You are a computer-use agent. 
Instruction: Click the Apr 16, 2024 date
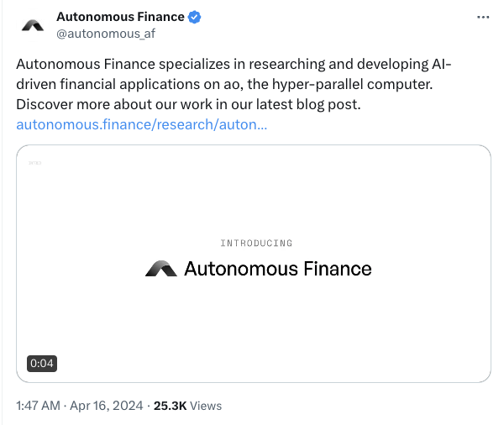tap(107, 406)
